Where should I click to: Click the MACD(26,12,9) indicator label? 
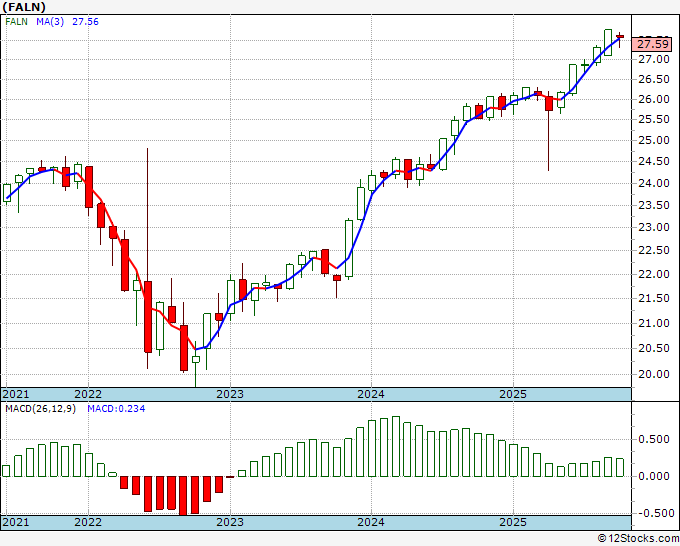tap(40, 409)
